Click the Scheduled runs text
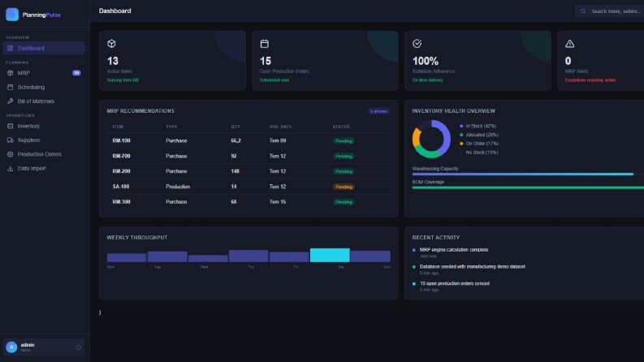Viewport: 644px width, 362px height. (x=274, y=80)
